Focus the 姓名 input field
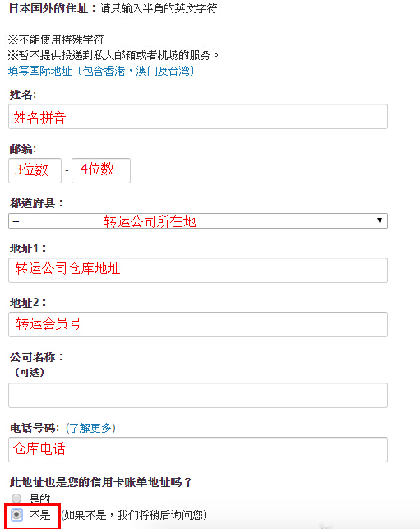The image size is (420, 529). point(198,116)
